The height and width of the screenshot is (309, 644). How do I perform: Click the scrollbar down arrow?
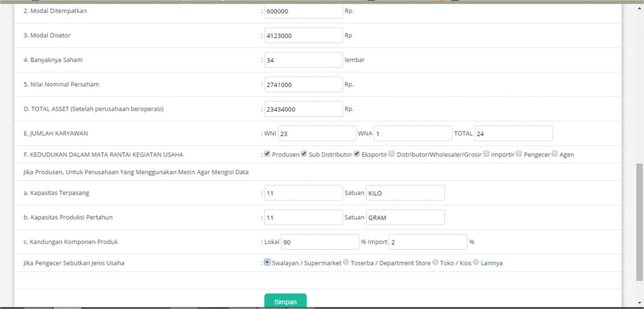tap(640, 303)
